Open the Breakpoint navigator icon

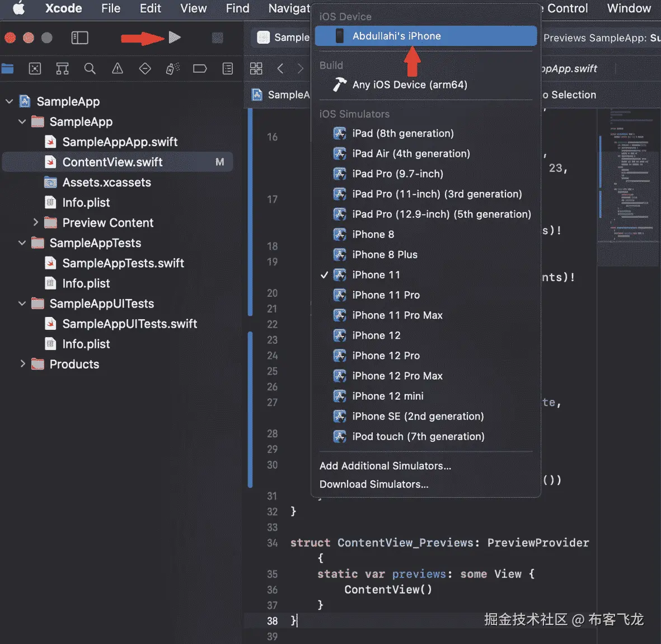(x=200, y=68)
